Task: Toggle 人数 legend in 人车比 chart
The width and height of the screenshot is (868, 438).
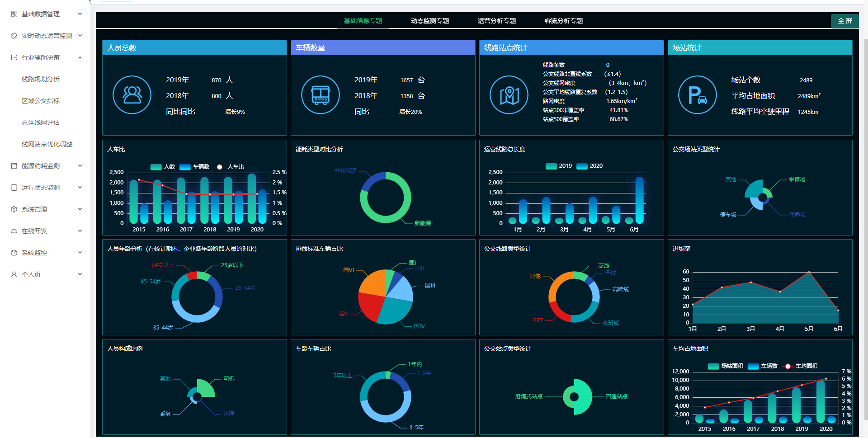Action: click(x=163, y=167)
